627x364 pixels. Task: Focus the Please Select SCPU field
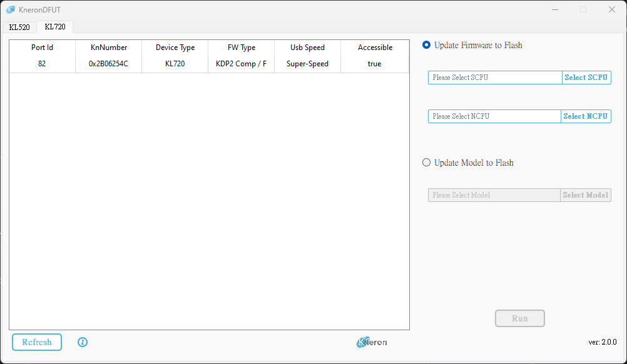tap(495, 78)
